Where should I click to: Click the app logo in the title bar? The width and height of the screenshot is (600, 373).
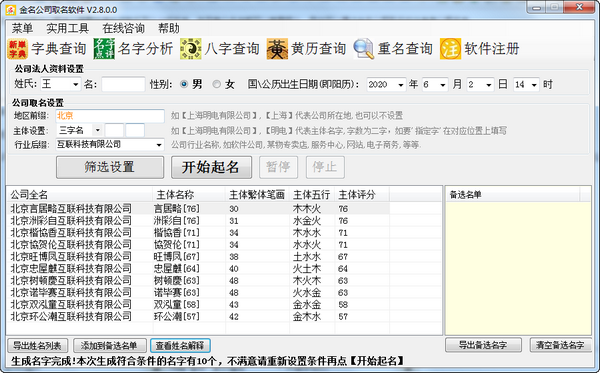coord(10,10)
